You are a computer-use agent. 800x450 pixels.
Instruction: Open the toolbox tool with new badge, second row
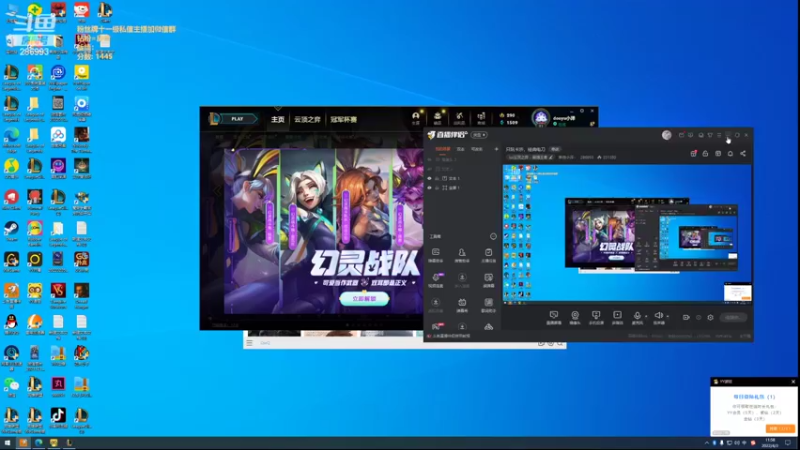[436, 280]
